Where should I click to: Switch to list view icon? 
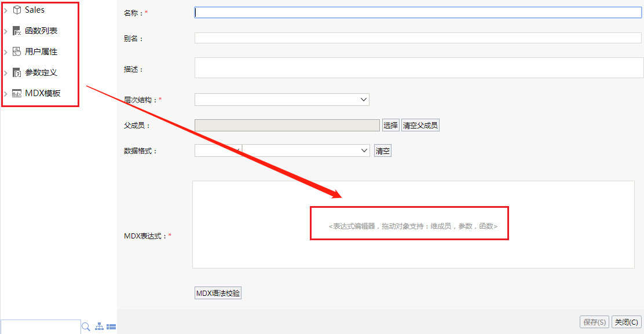coord(111,327)
